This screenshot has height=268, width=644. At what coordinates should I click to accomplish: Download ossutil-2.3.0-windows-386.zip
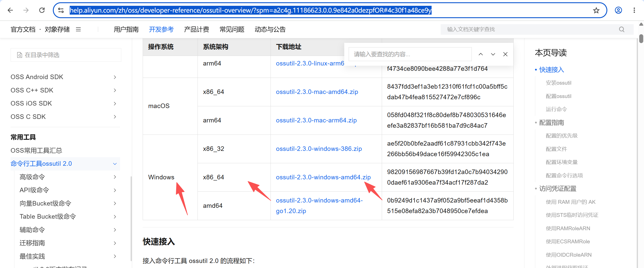(x=319, y=149)
